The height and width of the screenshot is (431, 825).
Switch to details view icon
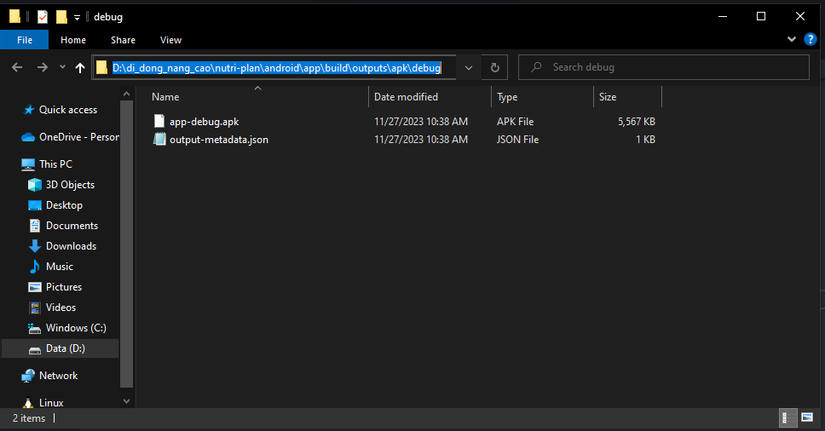coord(787,418)
